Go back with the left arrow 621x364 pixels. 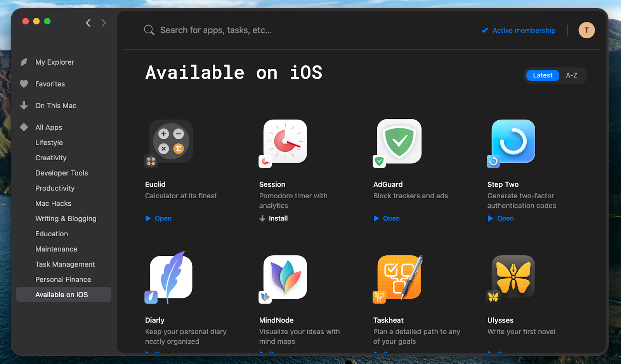click(x=88, y=23)
